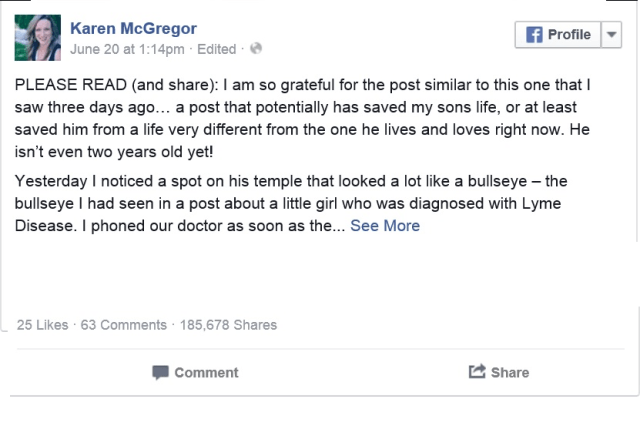Image resolution: width=640 pixels, height=436 pixels.
Task: Click the Share arrow icon
Action: 477,372
